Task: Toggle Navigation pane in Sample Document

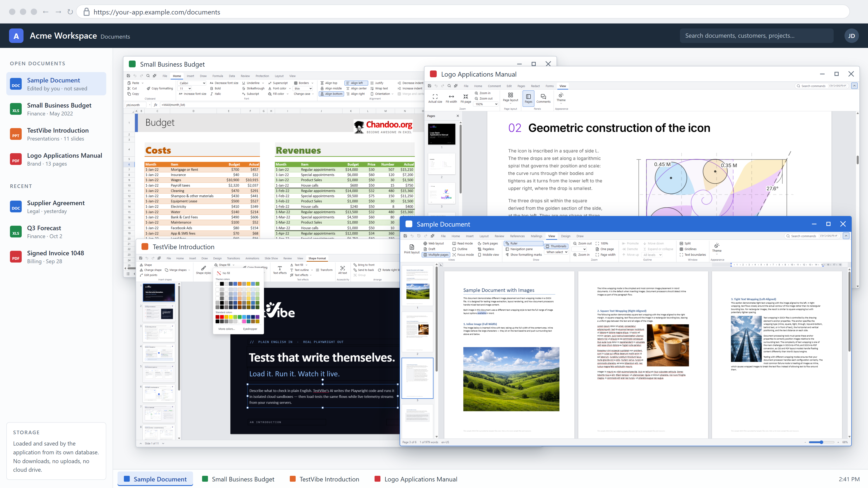Action: (519, 249)
